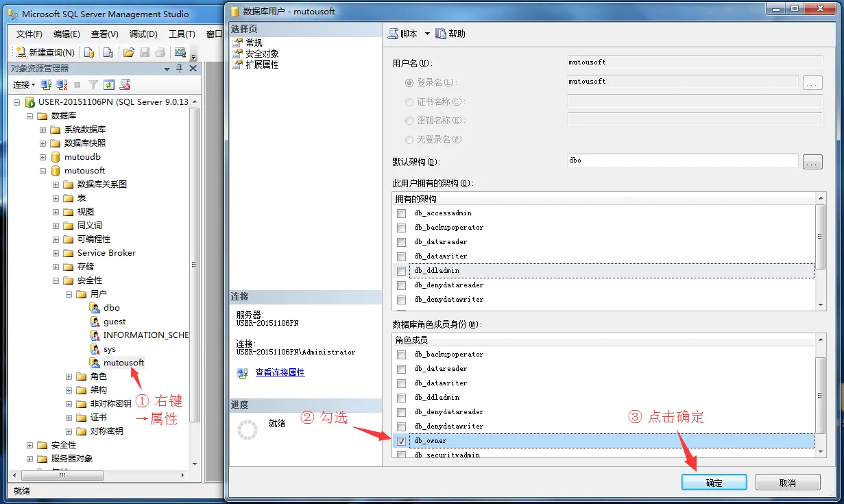This screenshot has width=844, height=504.
Task: Open the Object Explorer window position arrow
Action: (167, 69)
